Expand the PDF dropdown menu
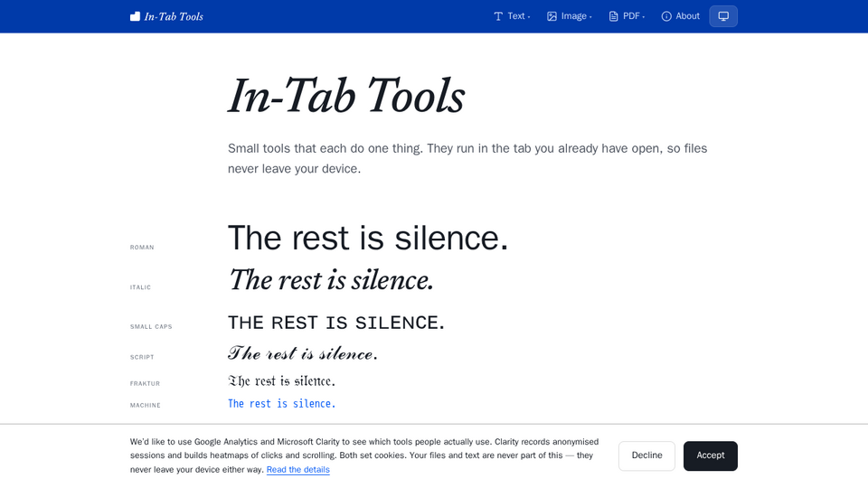 [627, 16]
